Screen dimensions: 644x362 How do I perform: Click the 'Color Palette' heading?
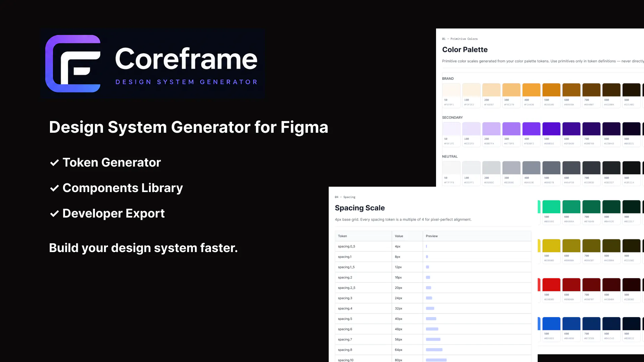(465, 50)
